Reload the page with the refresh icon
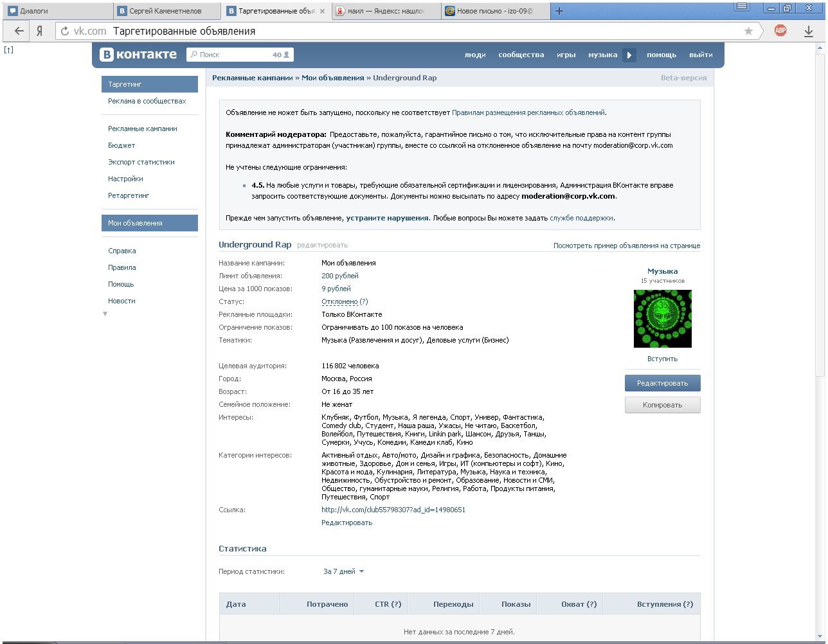The image size is (828, 644). pyautogui.click(x=64, y=31)
